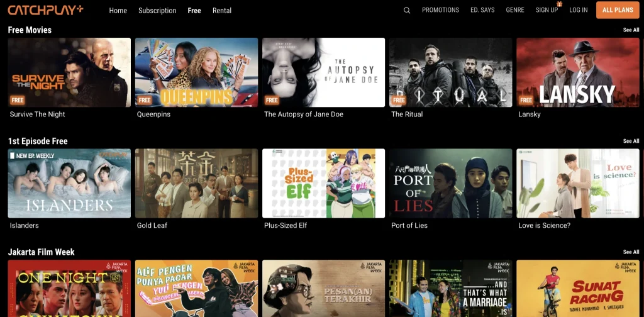644x317 pixels.
Task: Select the Free tab
Action: 194,11
